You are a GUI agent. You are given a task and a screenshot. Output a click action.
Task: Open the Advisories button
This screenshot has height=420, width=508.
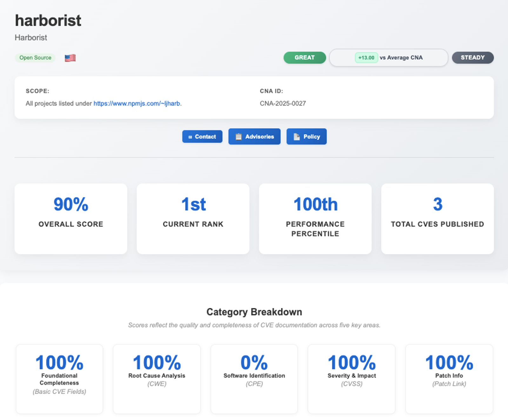[x=254, y=137]
